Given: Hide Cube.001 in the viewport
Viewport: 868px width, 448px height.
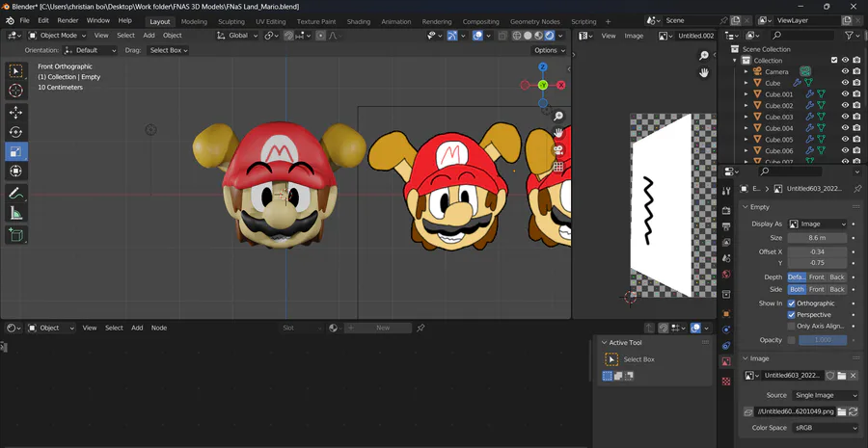Looking at the screenshot, I should click(845, 94).
